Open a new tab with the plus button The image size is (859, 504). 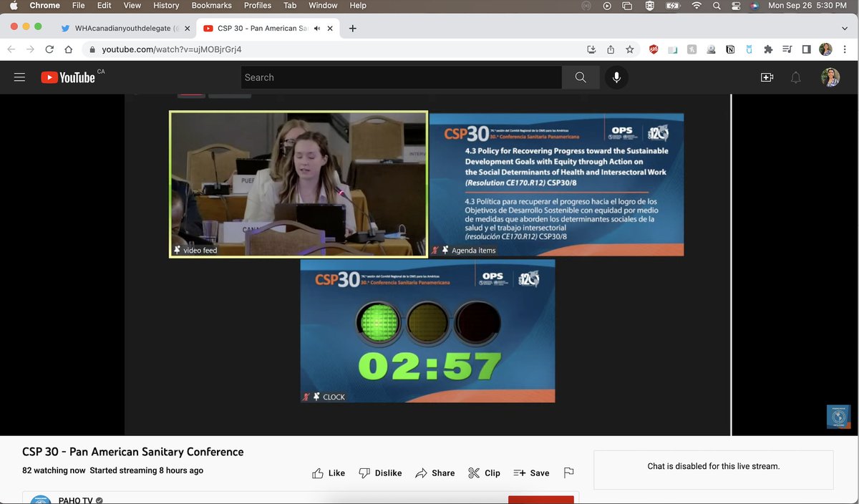353,28
